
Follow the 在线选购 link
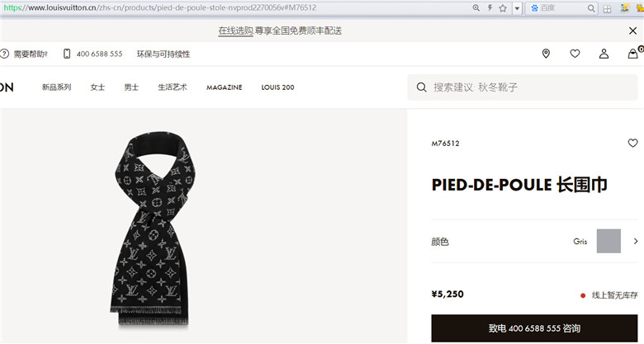(235, 31)
